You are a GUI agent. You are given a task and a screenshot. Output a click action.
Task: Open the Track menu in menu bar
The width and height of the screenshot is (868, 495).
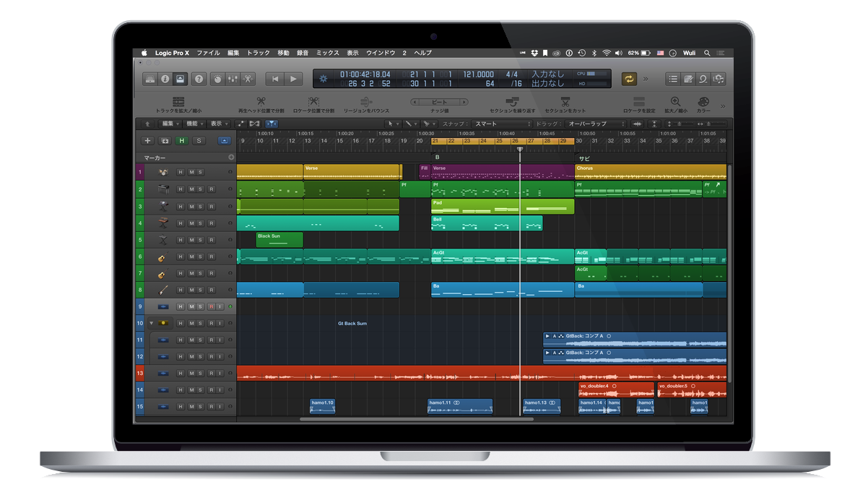259,53
